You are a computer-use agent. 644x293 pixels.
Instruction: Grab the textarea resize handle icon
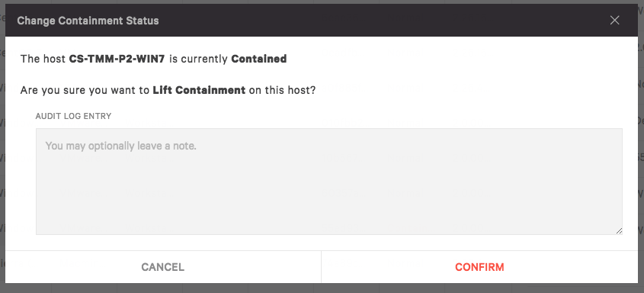pyautogui.click(x=619, y=231)
